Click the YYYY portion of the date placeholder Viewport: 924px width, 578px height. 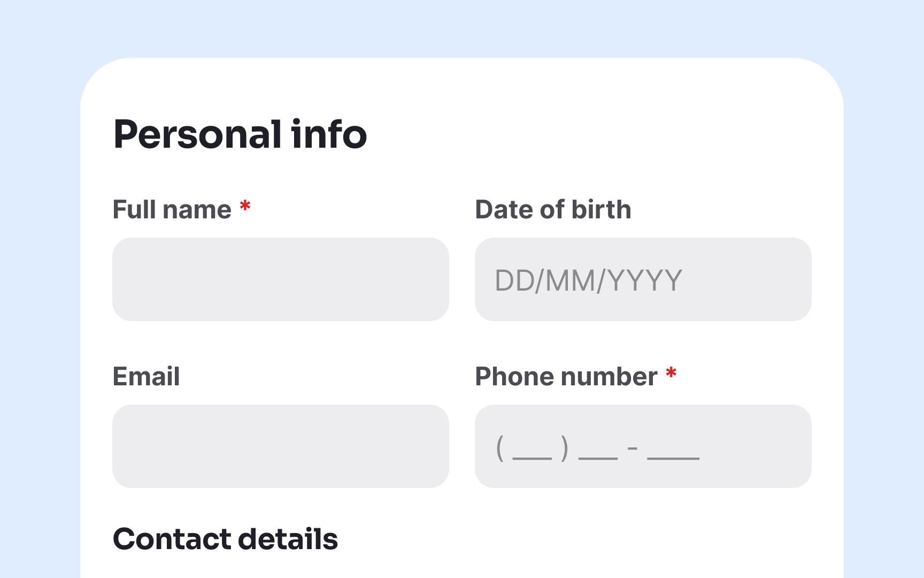648,279
